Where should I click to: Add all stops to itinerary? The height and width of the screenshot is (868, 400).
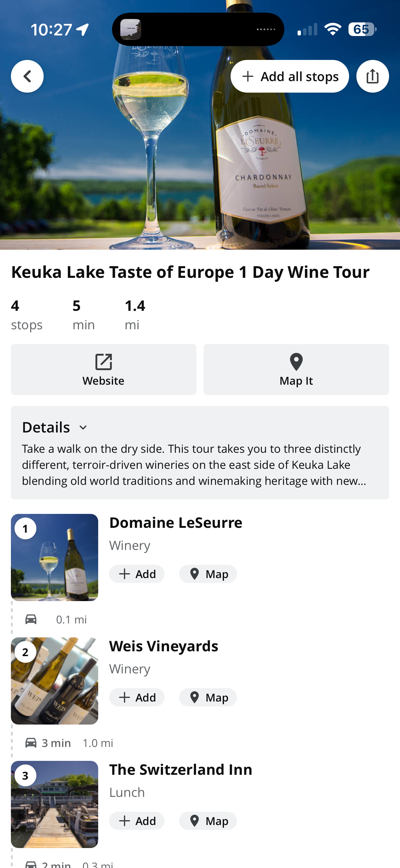289,76
